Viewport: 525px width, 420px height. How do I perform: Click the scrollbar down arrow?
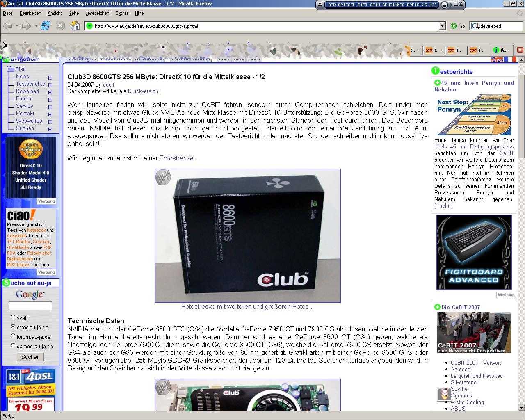(521, 408)
